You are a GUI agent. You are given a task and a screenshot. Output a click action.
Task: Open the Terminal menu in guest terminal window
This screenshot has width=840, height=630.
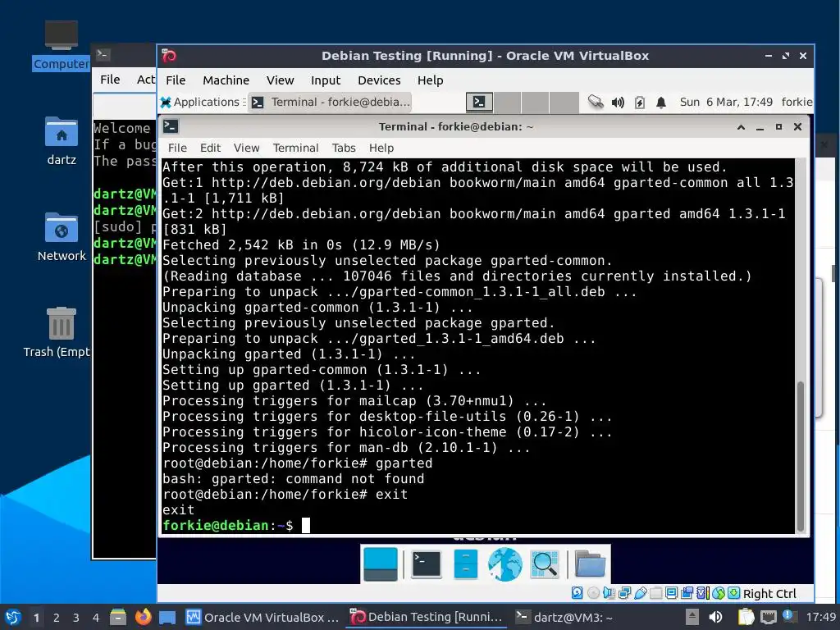(x=295, y=148)
